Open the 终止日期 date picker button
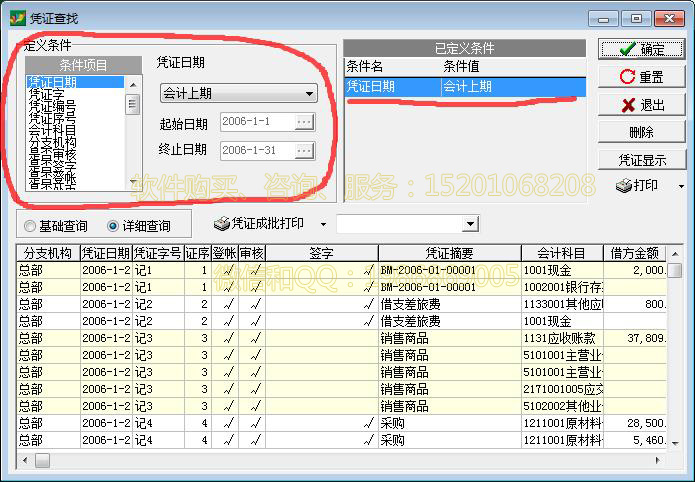The height and width of the screenshot is (482, 695). click(304, 150)
